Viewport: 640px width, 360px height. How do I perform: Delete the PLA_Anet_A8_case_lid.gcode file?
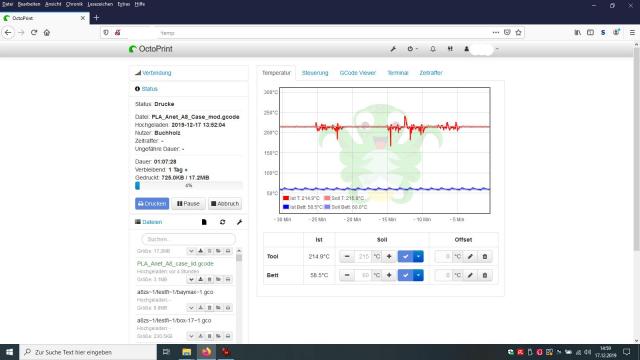click(x=209, y=279)
